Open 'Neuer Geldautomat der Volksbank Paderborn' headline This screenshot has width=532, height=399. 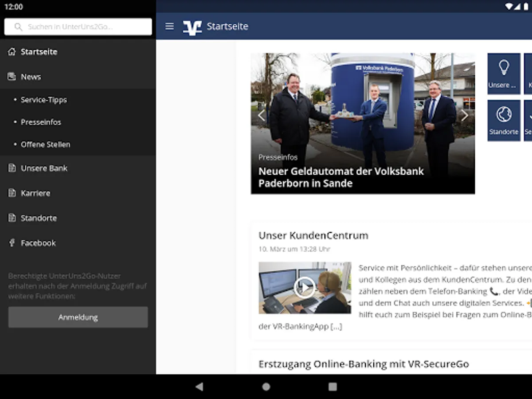click(341, 177)
